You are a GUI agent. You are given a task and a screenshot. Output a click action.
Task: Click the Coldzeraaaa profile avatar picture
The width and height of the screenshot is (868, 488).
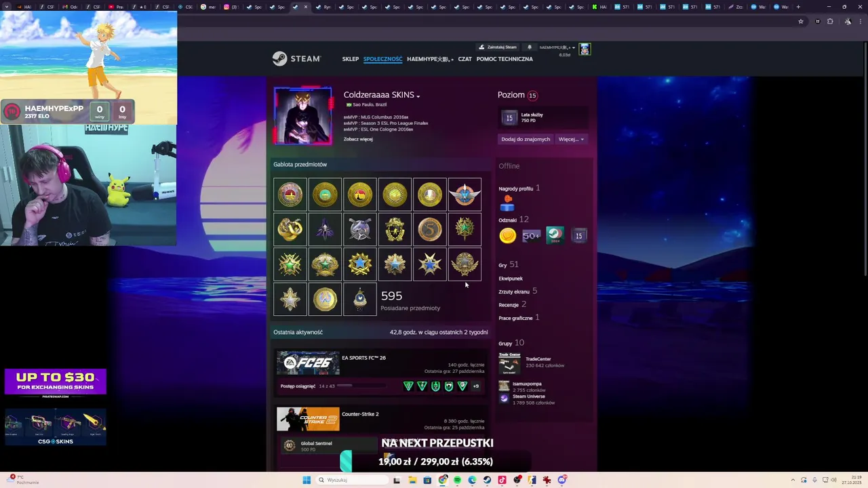click(303, 115)
